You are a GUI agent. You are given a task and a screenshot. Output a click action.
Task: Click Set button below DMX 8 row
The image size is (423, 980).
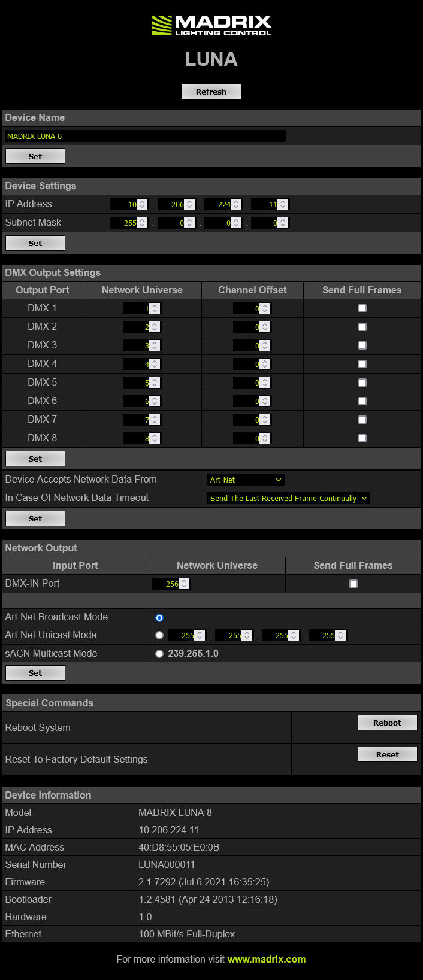[35, 459]
